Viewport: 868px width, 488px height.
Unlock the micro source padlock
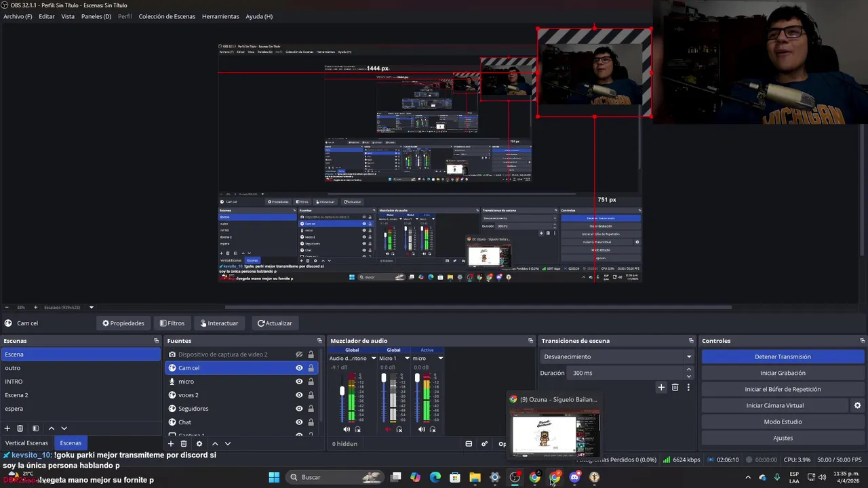[311, 382]
